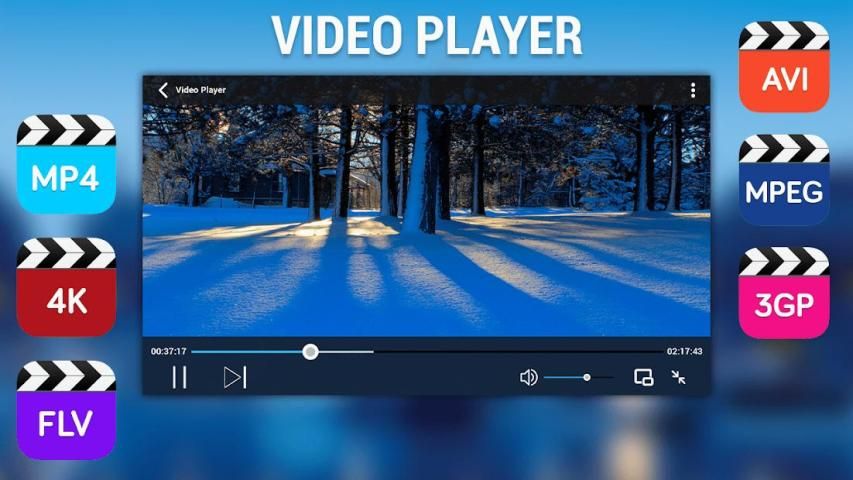This screenshot has height=480, width=853.
Task: Select the purple FLV format icon
Action: 66,409
